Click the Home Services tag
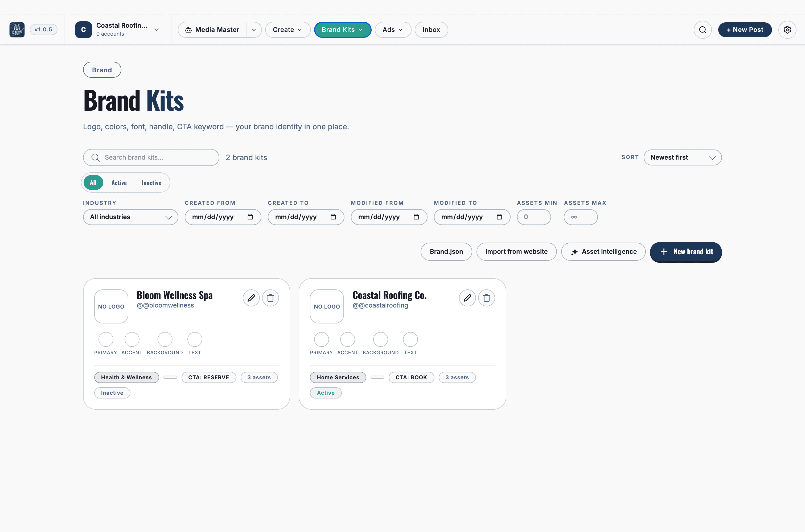This screenshot has width=805, height=532. pos(338,378)
